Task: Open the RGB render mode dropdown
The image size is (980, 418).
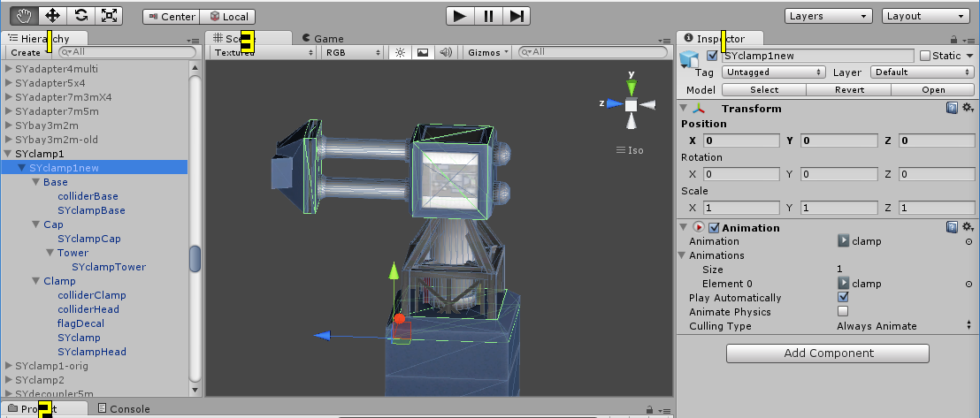Action: (x=353, y=52)
